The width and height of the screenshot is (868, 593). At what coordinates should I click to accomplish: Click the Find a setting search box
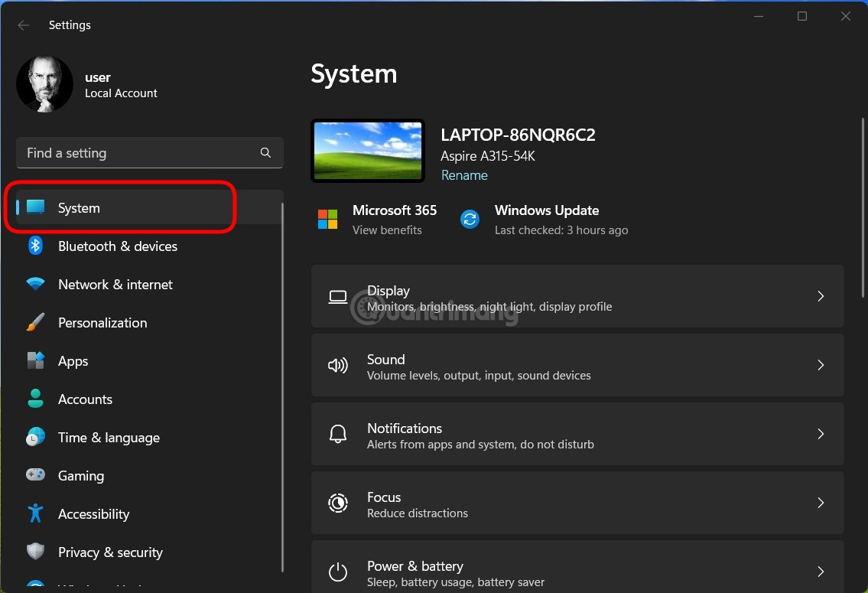click(138, 153)
